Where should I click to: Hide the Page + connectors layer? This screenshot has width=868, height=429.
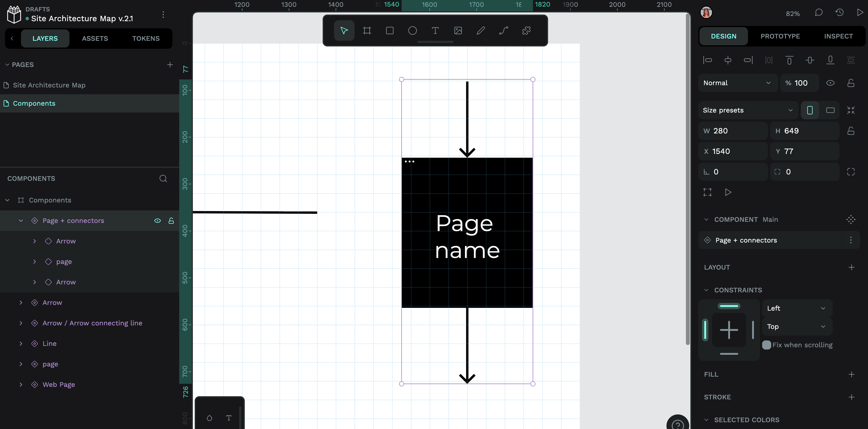pos(157,221)
